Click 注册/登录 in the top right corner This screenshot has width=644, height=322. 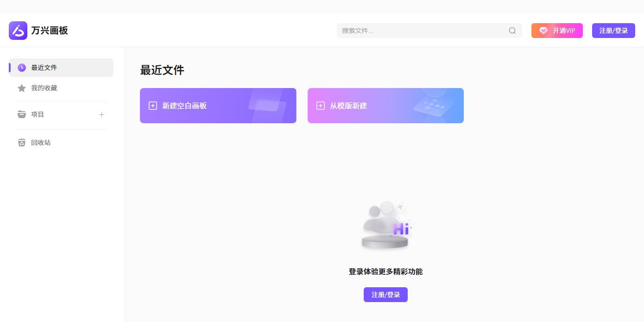click(x=613, y=30)
